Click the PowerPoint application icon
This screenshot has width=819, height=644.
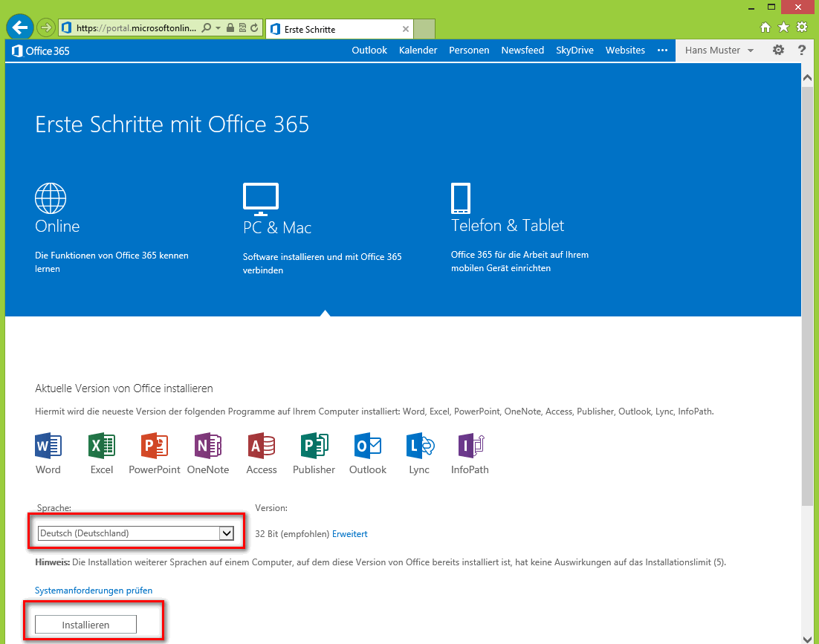point(155,446)
